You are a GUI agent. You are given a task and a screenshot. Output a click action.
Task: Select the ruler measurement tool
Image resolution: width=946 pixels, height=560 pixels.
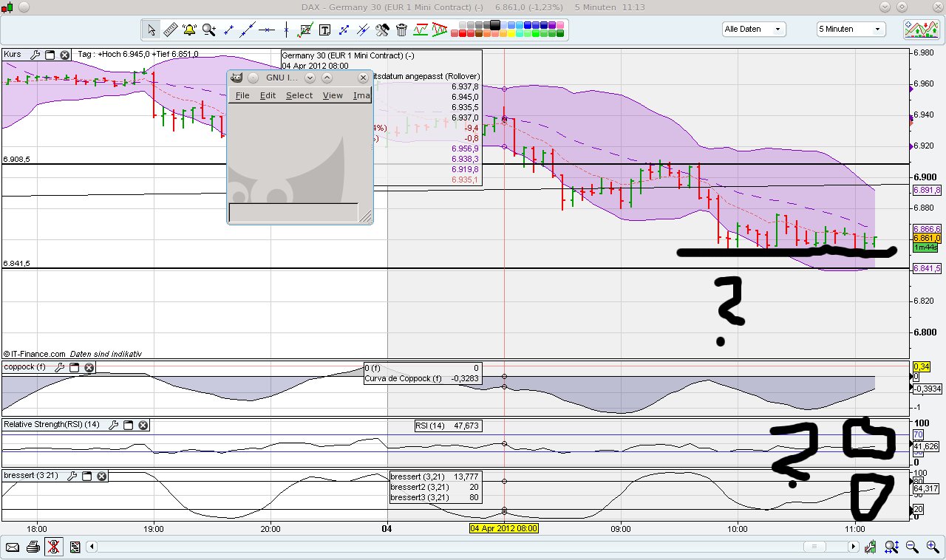click(171, 30)
